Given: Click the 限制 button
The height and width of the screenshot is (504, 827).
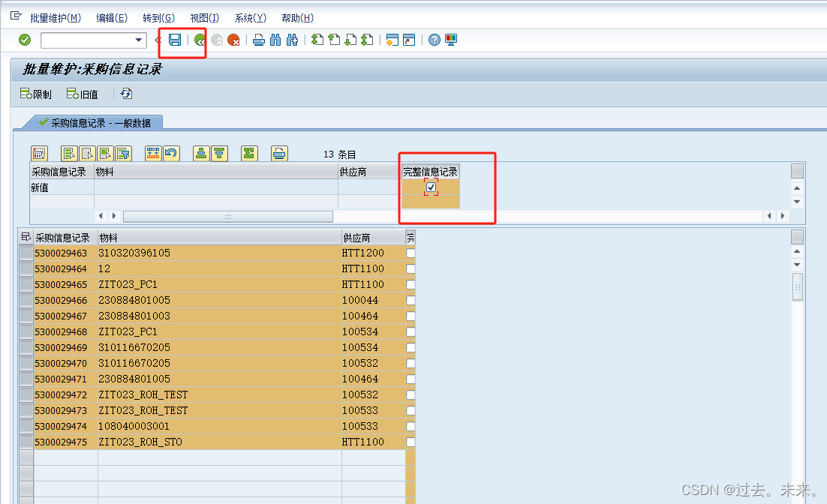Looking at the screenshot, I should (36, 94).
